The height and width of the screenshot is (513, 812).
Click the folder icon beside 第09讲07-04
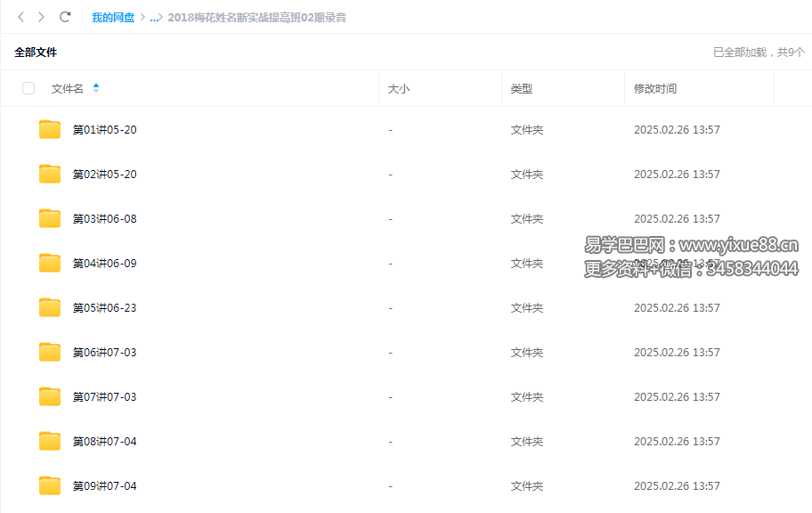49,485
